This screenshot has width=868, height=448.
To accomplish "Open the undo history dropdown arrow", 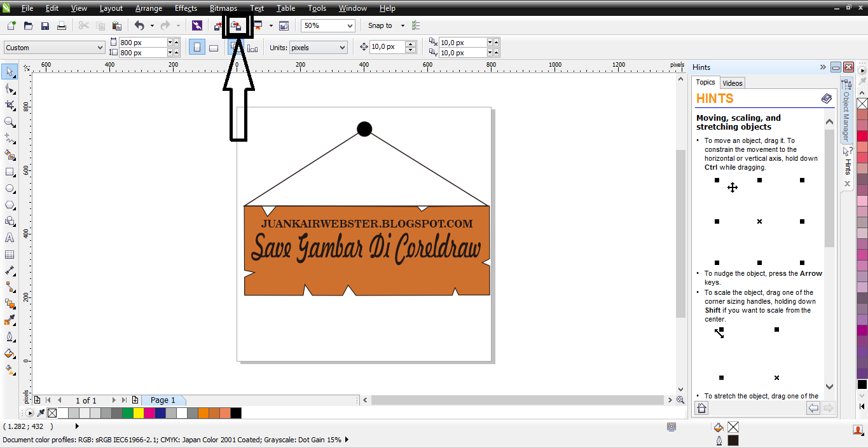I will pyautogui.click(x=152, y=25).
